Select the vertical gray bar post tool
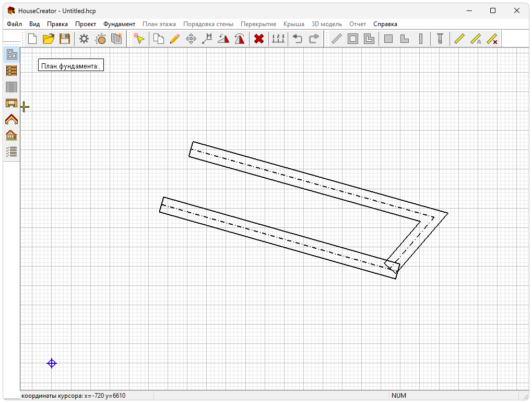532x403 pixels. [421, 39]
